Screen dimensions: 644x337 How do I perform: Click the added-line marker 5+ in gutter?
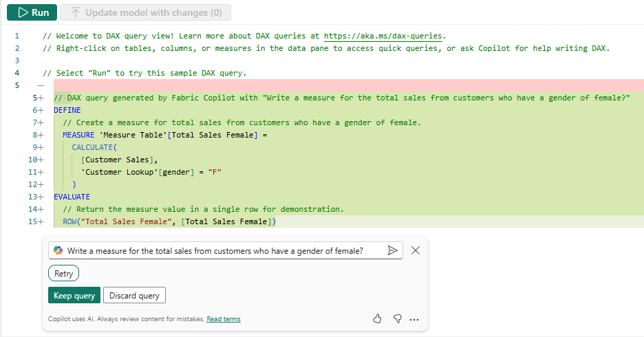tap(38, 98)
